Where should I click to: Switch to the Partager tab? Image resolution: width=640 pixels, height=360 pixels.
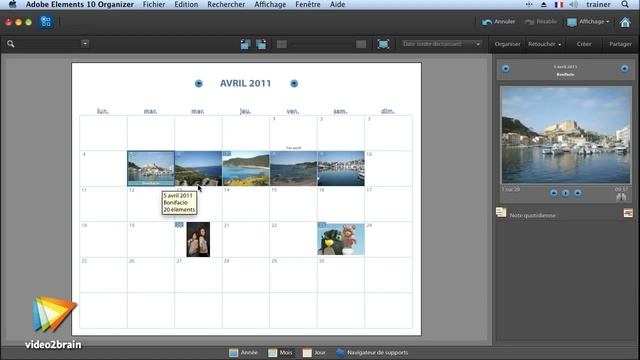pos(620,44)
